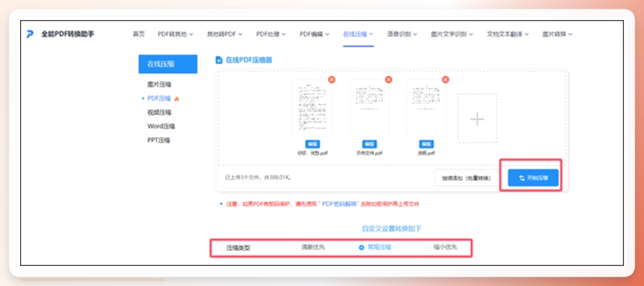Expand the 图片文字识别 dropdown menu
This screenshot has width=644, height=286.
pyautogui.click(x=451, y=34)
